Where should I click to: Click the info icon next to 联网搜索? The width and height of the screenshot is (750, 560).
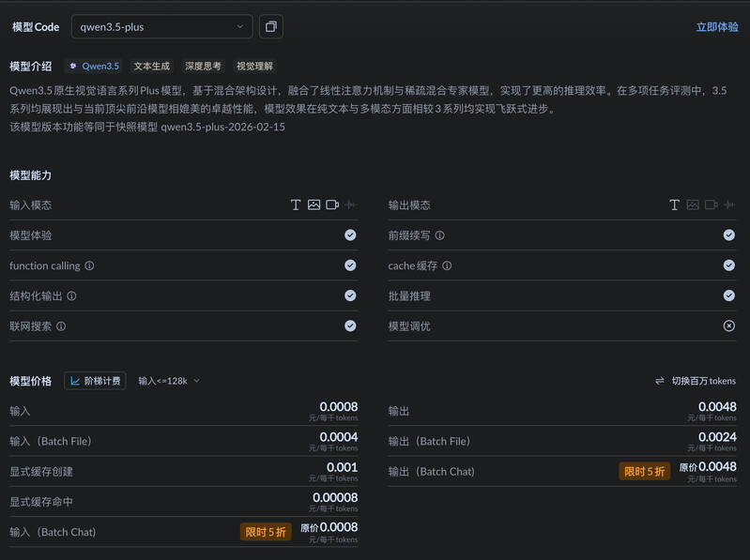(x=61, y=326)
